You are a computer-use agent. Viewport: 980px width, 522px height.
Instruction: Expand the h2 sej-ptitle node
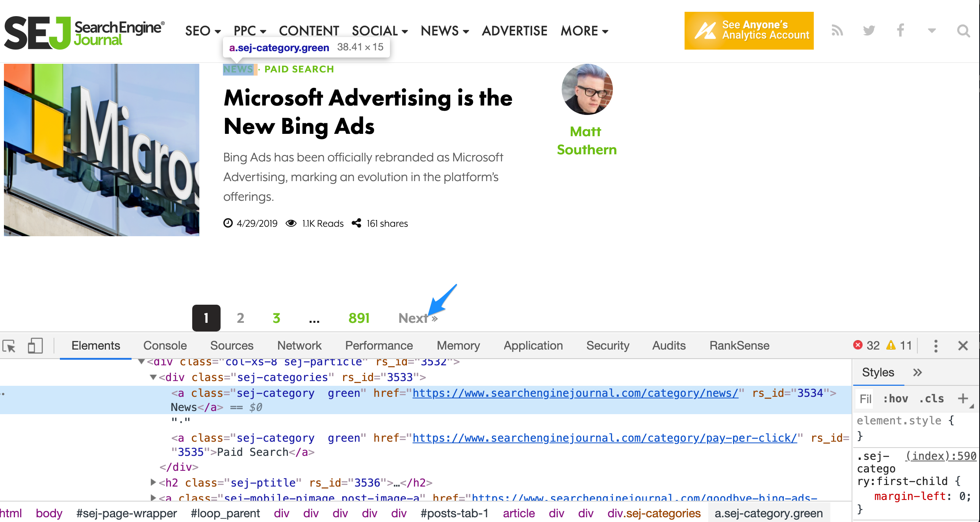pyautogui.click(x=153, y=482)
